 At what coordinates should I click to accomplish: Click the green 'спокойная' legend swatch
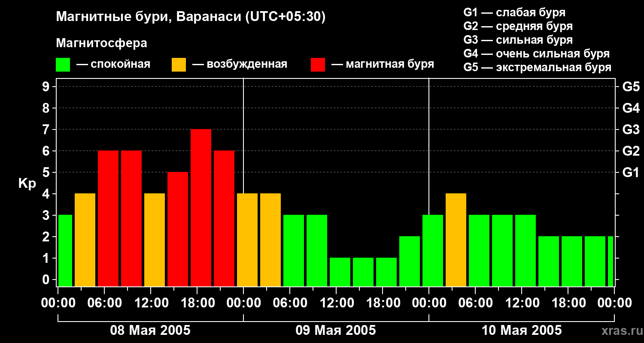coord(63,65)
